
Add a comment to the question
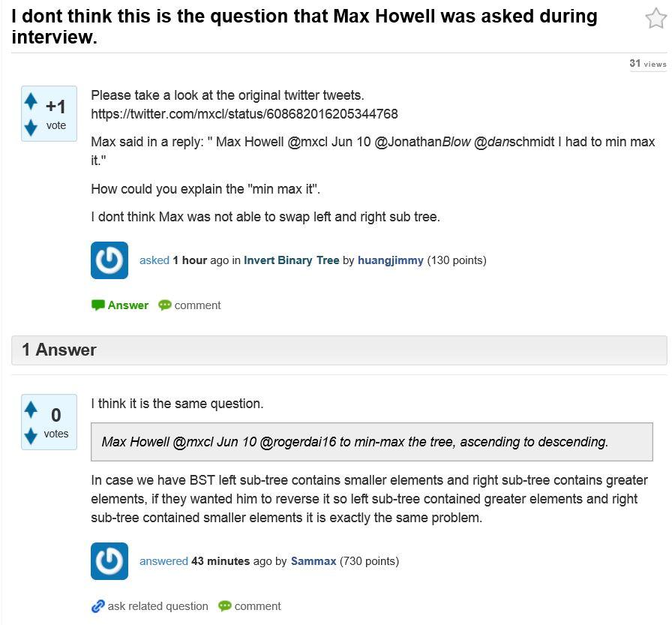(197, 305)
